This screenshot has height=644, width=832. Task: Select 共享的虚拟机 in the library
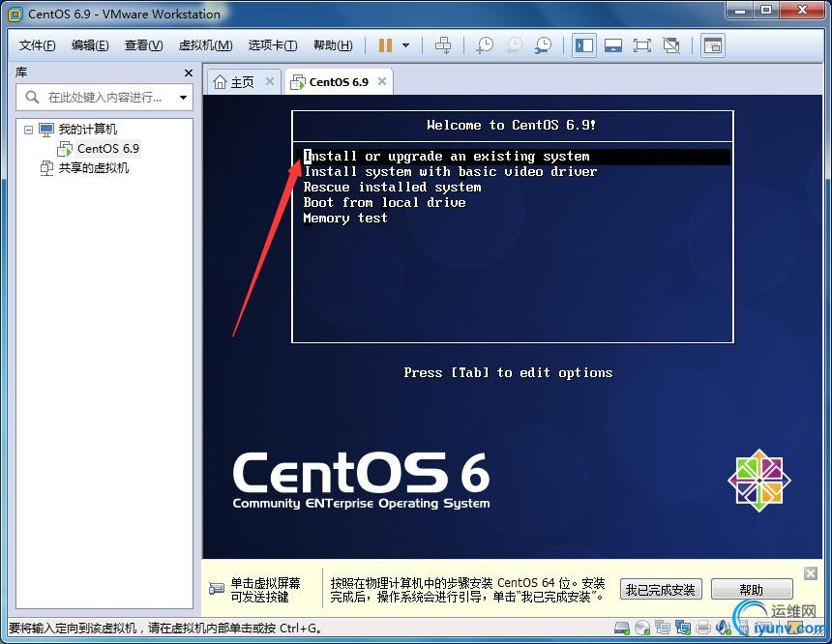tap(94, 168)
